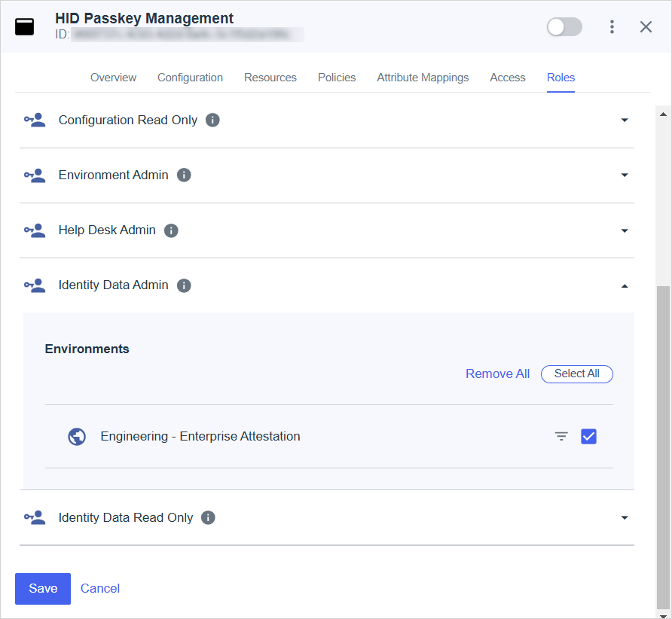Uncheck the Engineering - Enterprise Attestation checkbox
This screenshot has width=672, height=619.
pyautogui.click(x=588, y=437)
